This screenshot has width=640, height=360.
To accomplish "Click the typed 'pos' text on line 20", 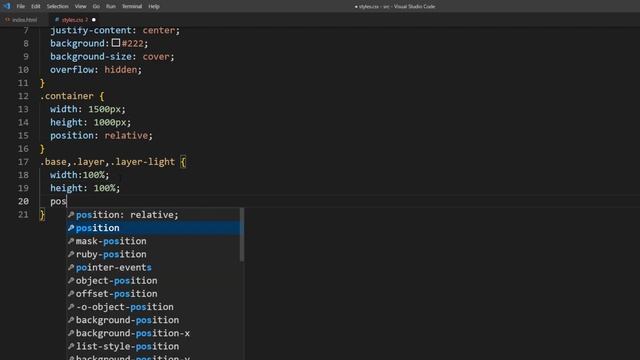I will pyautogui.click(x=58, y=201).
